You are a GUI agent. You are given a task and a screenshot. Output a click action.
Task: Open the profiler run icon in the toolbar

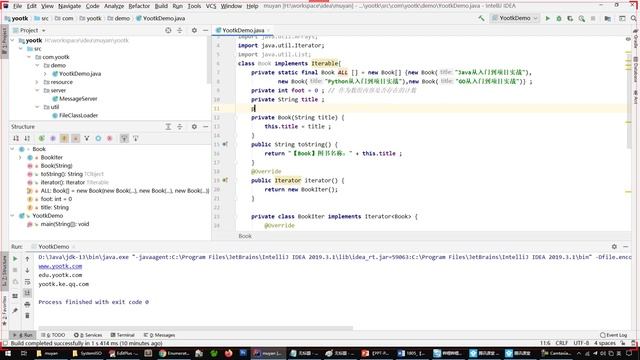click(582, 18)
